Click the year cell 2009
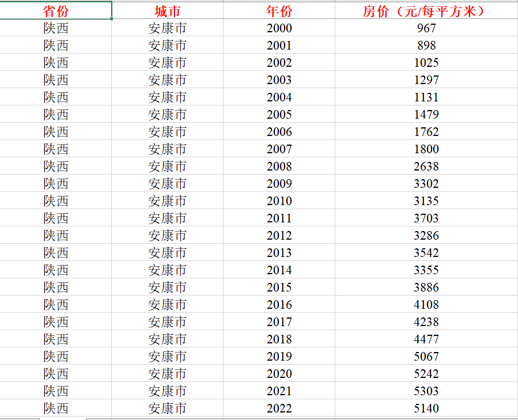Image resolution: width=518 pixels, height=420 pixels. click(x=279, y=183)
